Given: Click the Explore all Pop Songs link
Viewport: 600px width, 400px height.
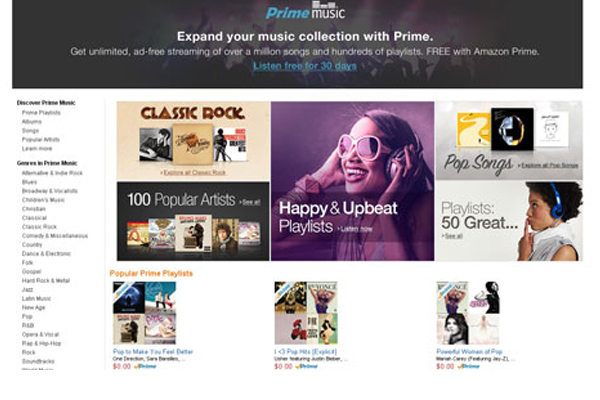Looking at the screenshot, I should tap(549, 165).
